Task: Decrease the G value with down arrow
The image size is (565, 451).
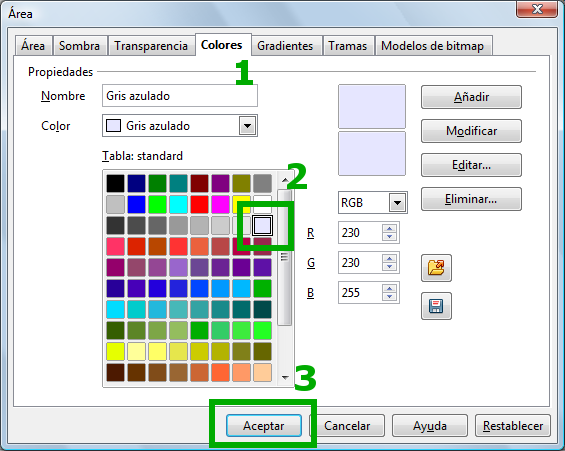Action: 390,267
